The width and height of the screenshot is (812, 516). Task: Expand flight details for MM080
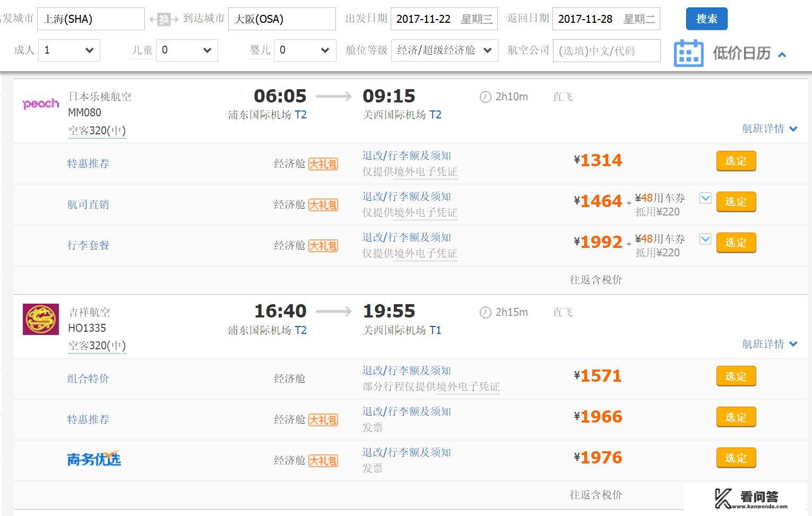point(770,128)
